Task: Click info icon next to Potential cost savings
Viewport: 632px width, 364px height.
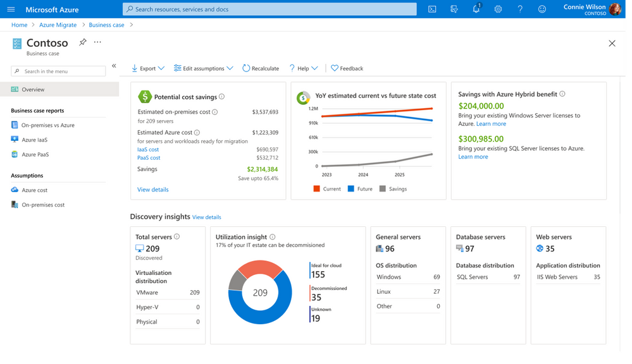Action: pyautogui.click(x=221, y=97)
